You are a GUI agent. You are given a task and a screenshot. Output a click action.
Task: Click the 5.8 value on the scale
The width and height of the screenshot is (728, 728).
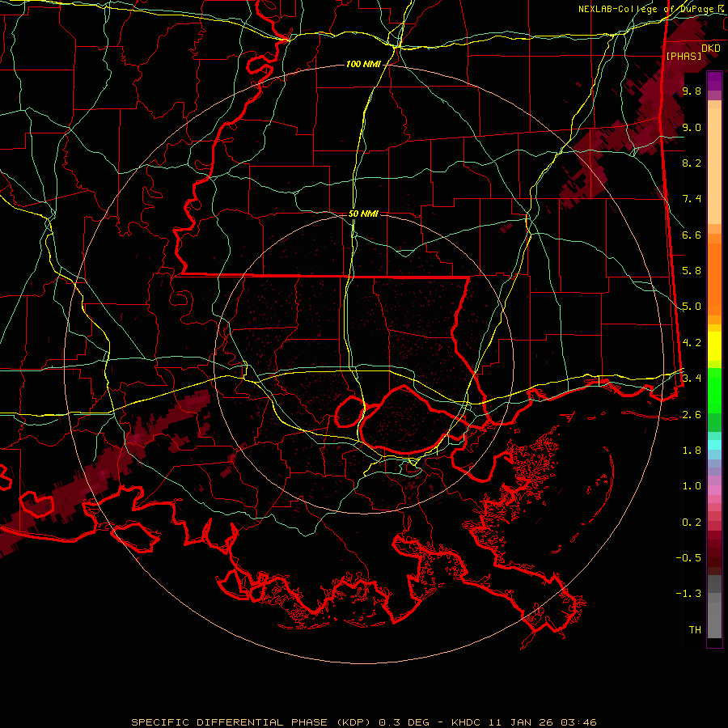[692, 271]
